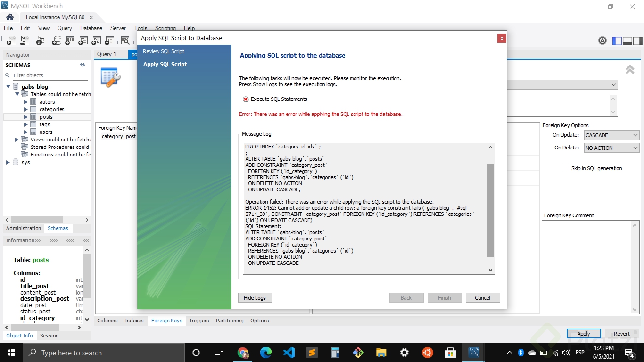The image size is (644, 362).
Task: Close the Apply SQL Script dialog
Action: pos(502,38)
